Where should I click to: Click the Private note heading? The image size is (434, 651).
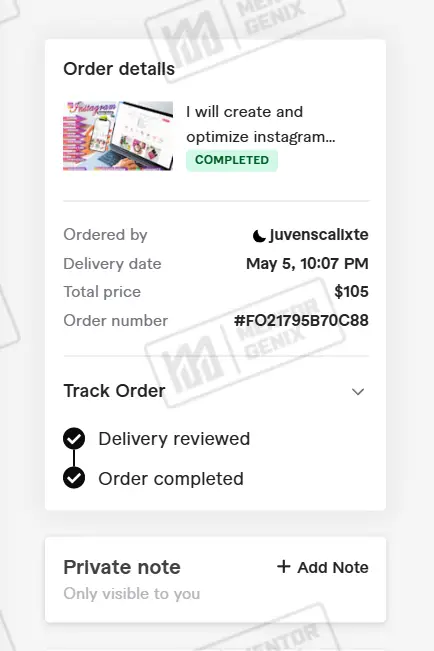122,567
